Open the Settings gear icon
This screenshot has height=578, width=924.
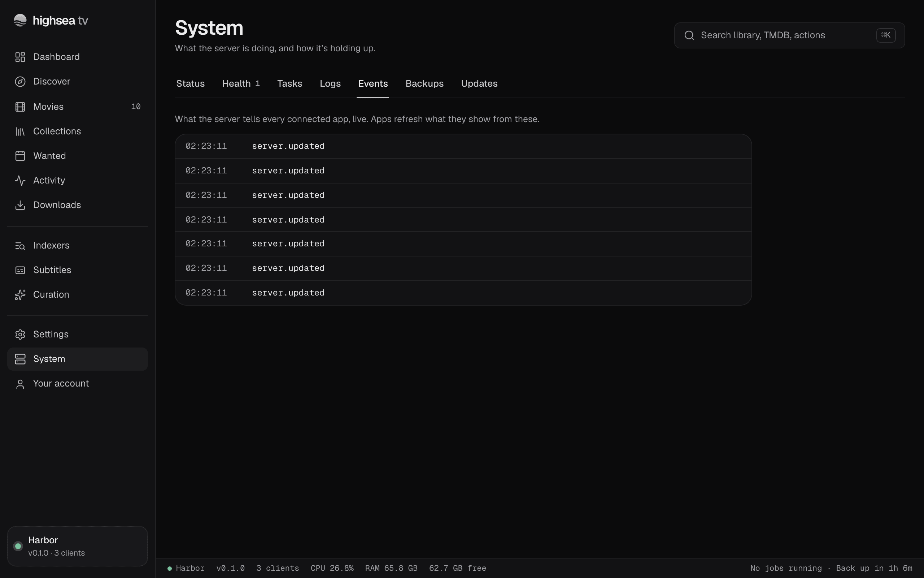[x=20, y=335]
